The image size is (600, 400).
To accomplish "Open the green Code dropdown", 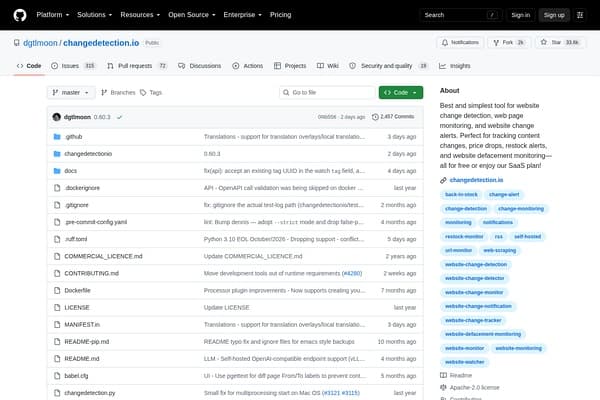I will tap(401, 93).
